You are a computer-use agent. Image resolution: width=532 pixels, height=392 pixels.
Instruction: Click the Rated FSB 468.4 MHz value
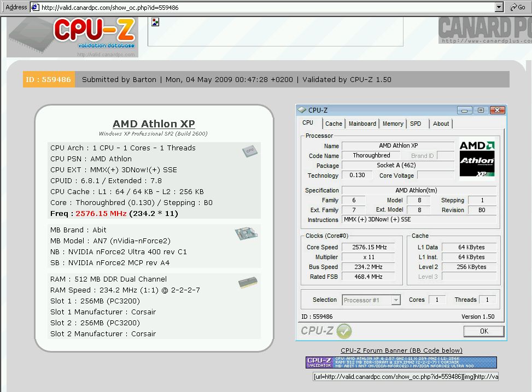pos(369,277)
